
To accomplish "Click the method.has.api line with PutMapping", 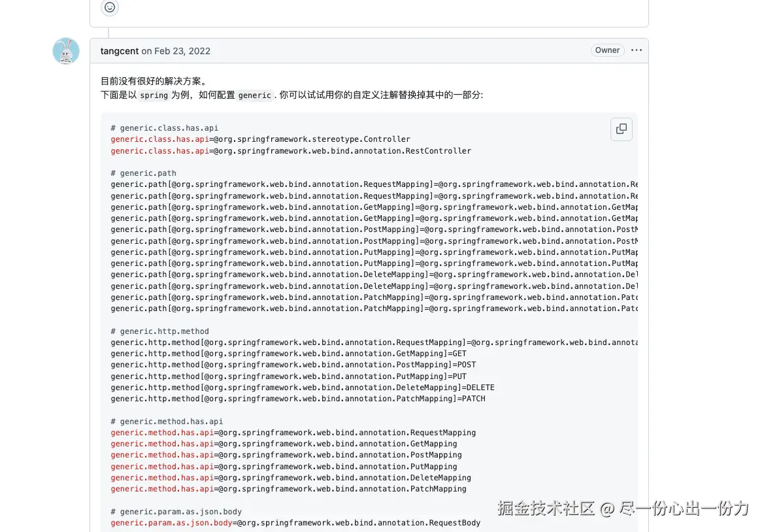I will click(x=284, y=467).
